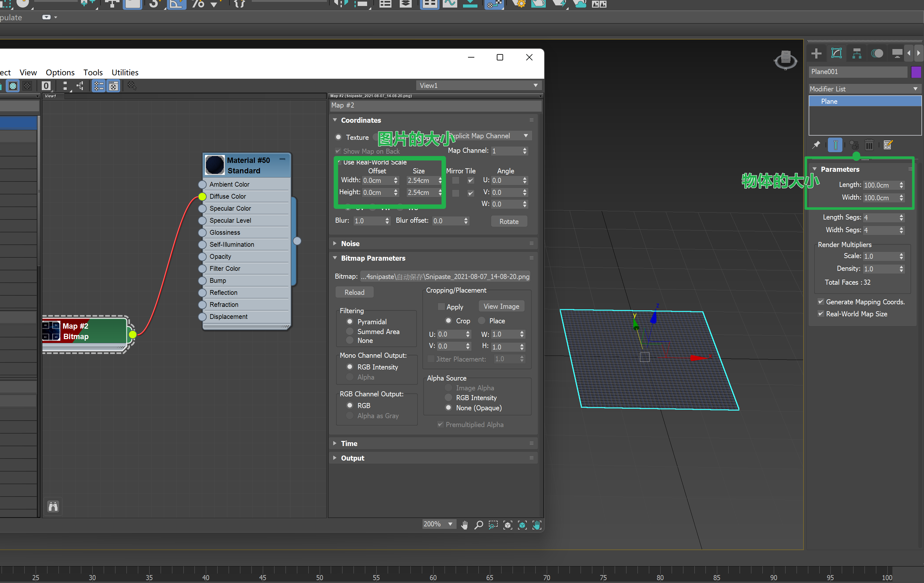Click the zoom magnifier tool in the material editor
The height and width of the screenshot is (583, 924).
(478, 525)
